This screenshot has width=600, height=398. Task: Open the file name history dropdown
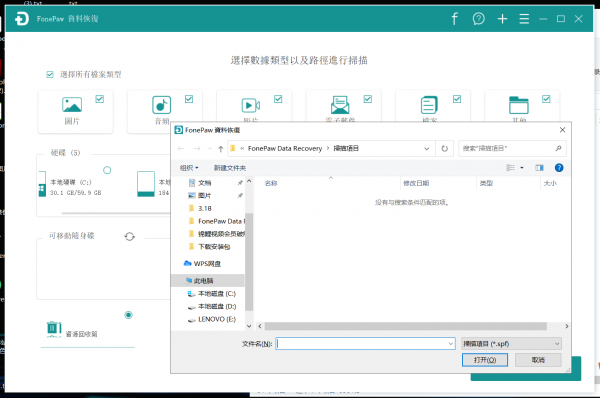[450, 344]
